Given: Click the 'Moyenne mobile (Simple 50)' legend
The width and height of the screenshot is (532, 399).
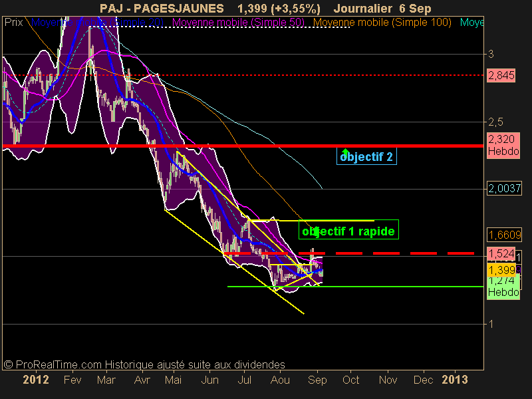Looking at the screenshot, I should (x=238, y=23).
